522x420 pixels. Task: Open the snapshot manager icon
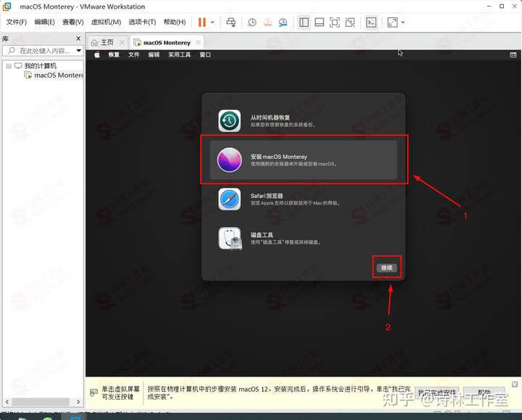tap(283, 22)
